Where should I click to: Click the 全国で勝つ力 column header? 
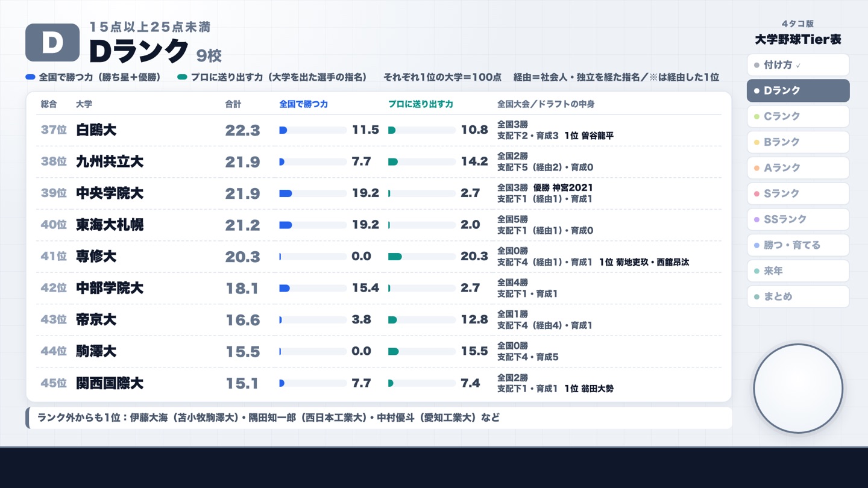point(304,104)
